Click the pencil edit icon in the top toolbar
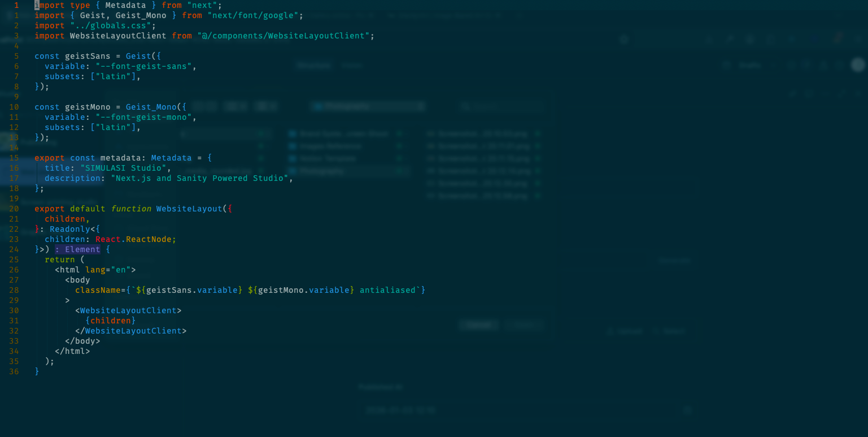This screenshot has width=868, height=437. pos(730,40)
